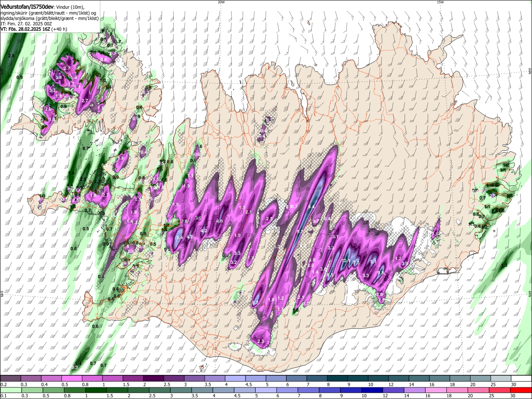Screen dimensions: 532x399
Task: Select top legend swatch between 2 and 2.5
Action: (153, 379)
